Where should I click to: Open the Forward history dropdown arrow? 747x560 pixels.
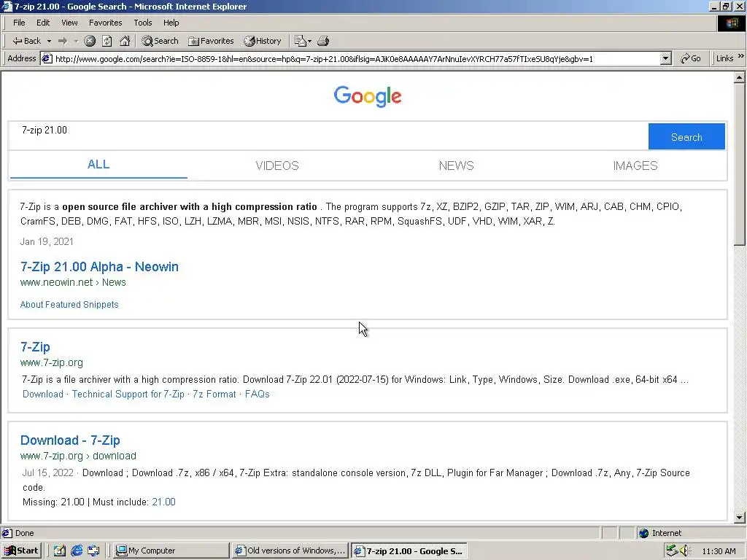[76, 41]
